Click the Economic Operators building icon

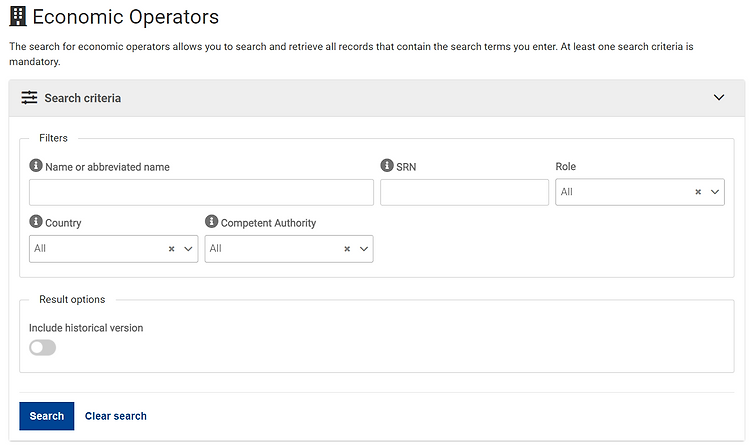tap(18, 17)
